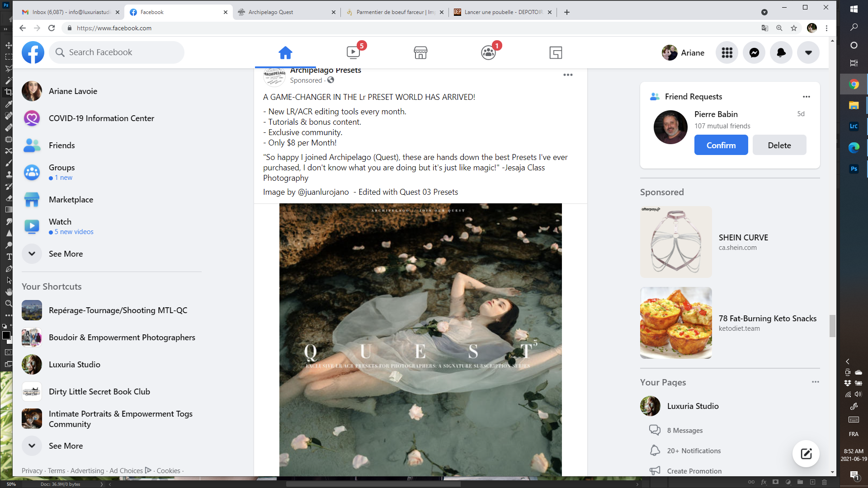Bookmark this page with star icon
This screenshot has width=868, height=488.
coord(794,28)
